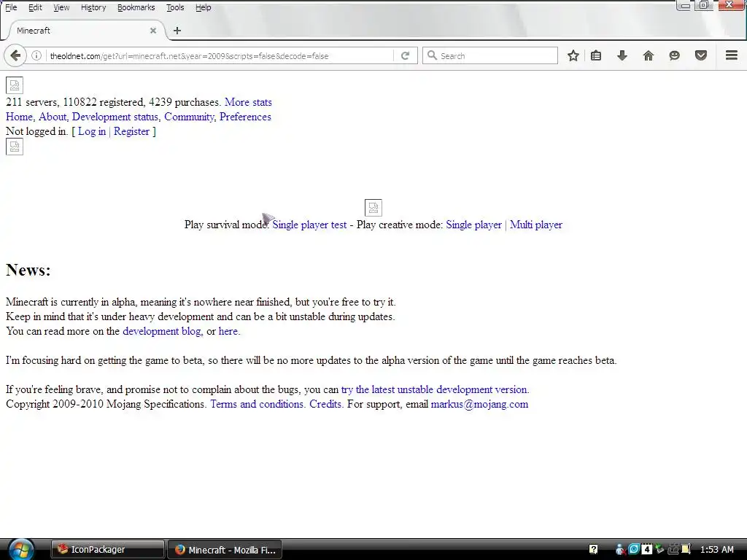Open the History menu
This screenshot has height=560, width=747.
[93, 7]
